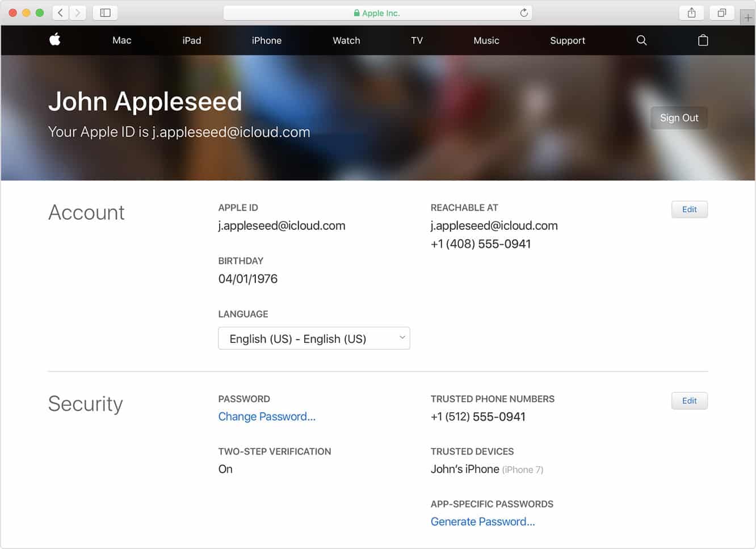This screenshot has height=549, width=756.
Task: Edit the Security section
Action: 689,400
